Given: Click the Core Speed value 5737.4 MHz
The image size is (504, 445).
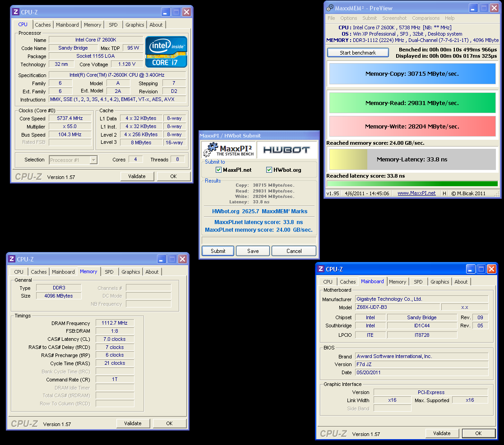Looking at the screenshot, I should (x=70, y=118).
